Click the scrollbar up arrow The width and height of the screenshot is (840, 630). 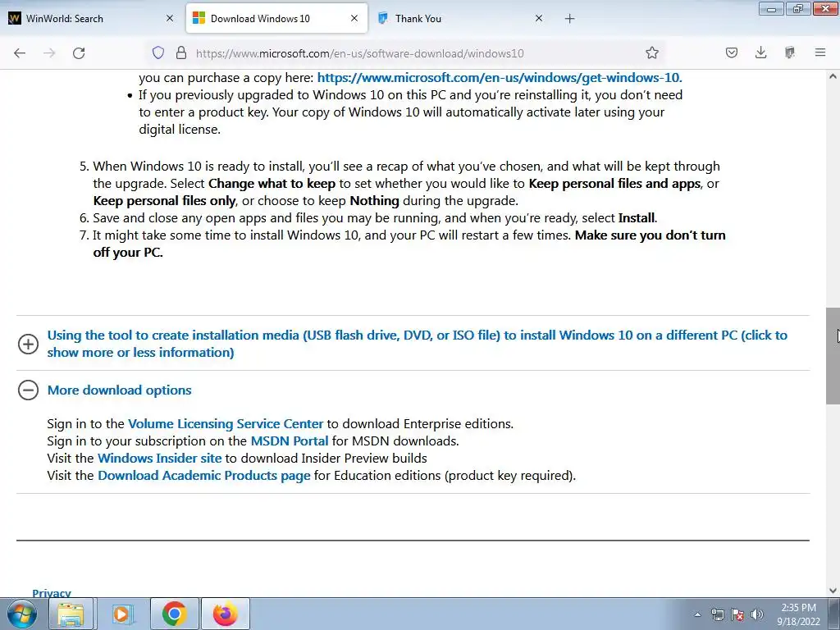[833, 76]
